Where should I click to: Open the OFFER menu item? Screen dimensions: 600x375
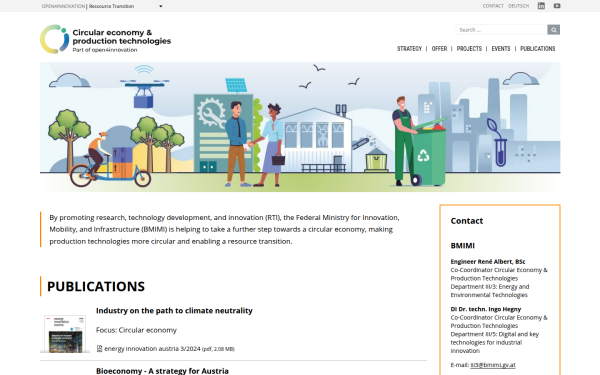pyautogui.click(x=439, y=49)
